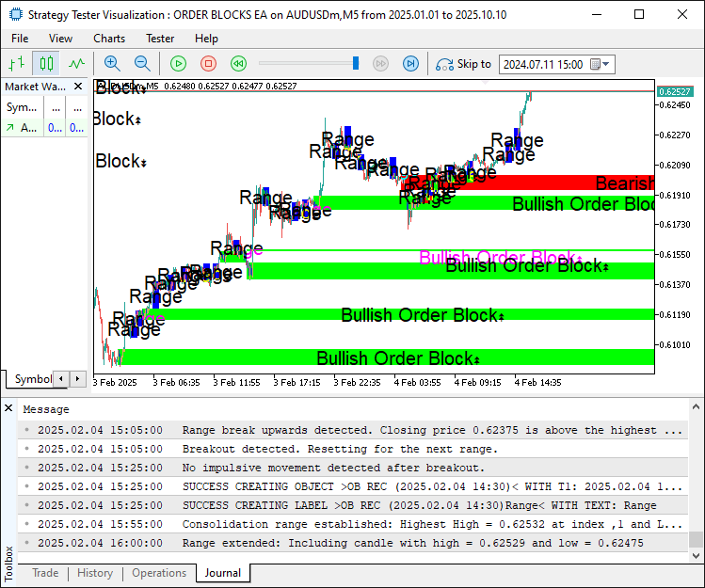Switch to line chart view
The height and width of the screenshot is (588, 705).
75,64
